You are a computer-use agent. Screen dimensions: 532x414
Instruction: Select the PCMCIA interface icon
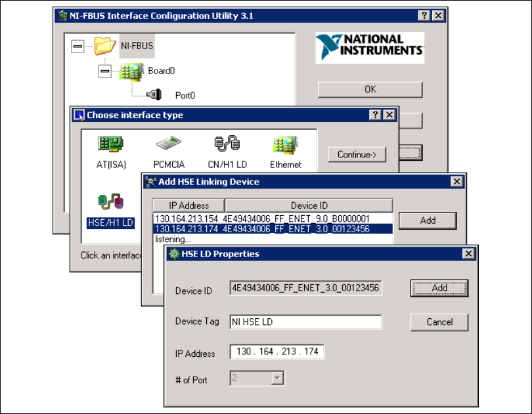tap(169, 143)
